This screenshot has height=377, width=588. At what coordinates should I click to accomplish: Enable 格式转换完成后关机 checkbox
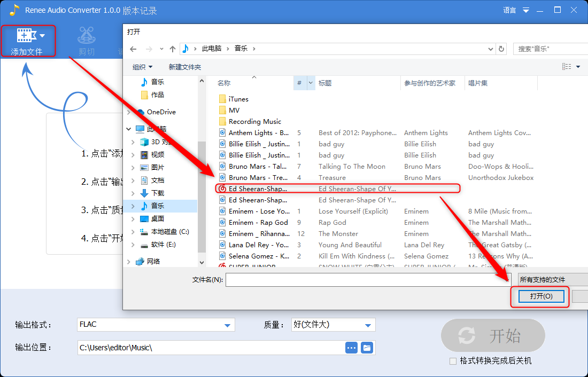(x=453, y=362)
